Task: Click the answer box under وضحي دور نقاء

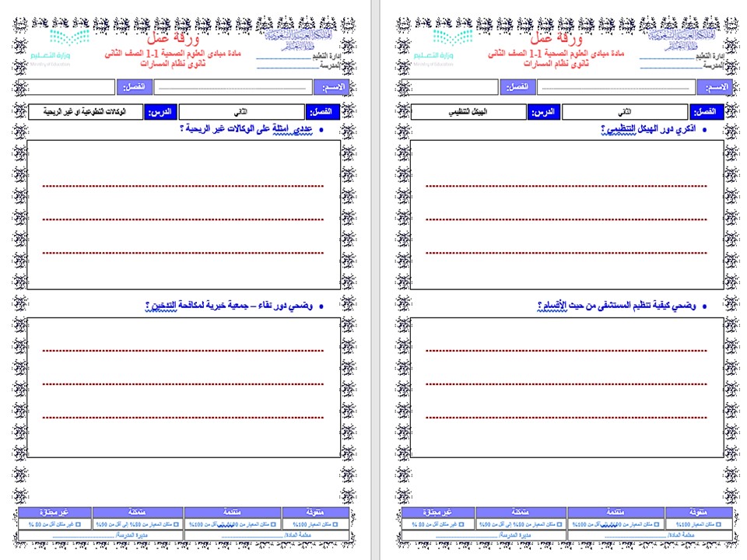Action: 184,387
